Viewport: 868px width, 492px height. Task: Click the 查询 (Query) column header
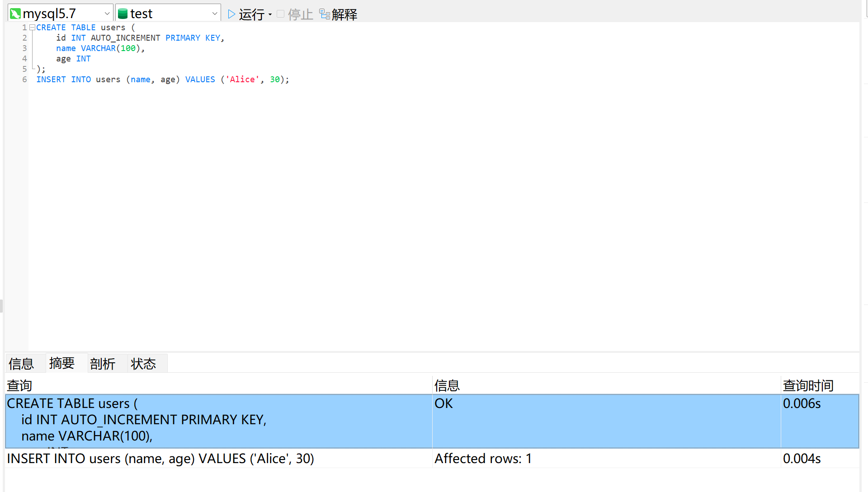(x=19, y=385)
